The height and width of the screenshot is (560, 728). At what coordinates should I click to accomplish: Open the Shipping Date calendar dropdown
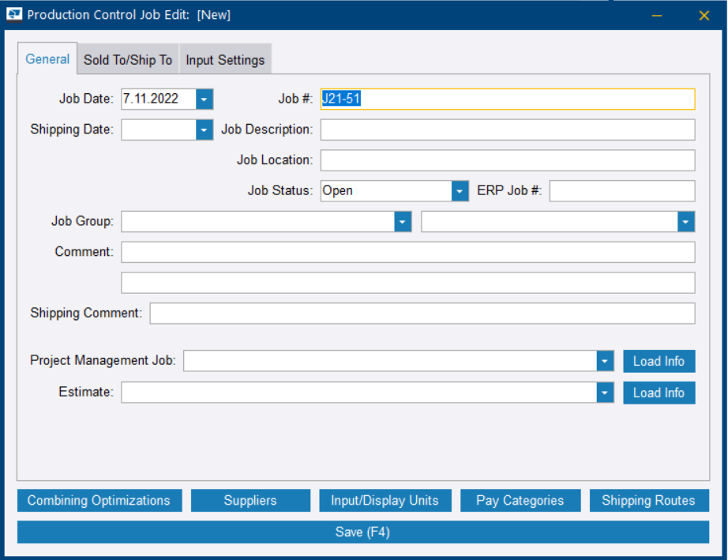point(204,129)
